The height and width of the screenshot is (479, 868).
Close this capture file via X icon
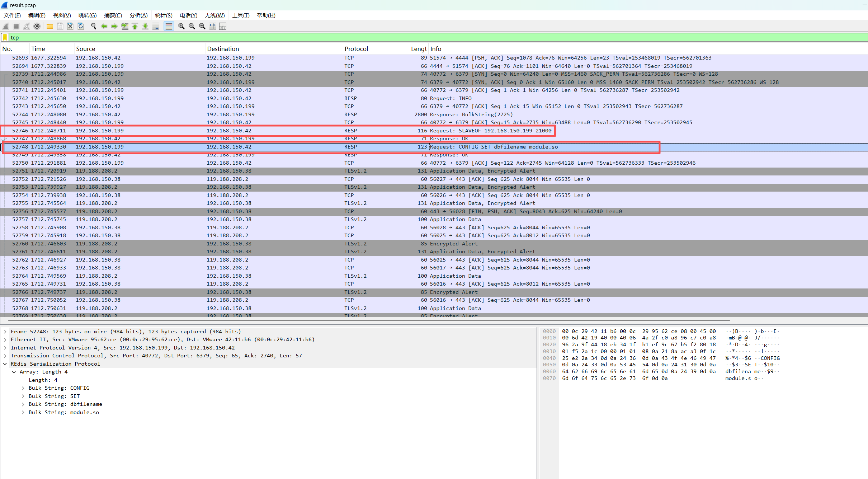pos(70,26)
